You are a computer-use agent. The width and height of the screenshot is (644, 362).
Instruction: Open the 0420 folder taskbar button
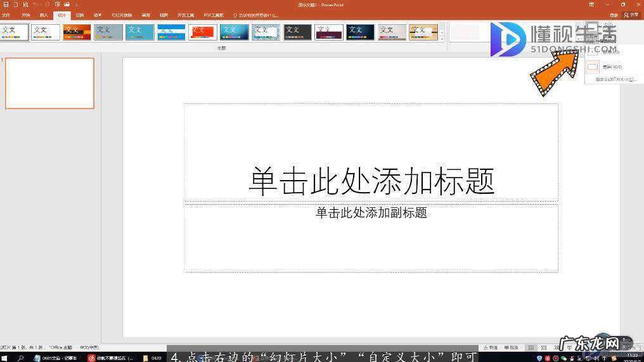[x=152, y=358]
